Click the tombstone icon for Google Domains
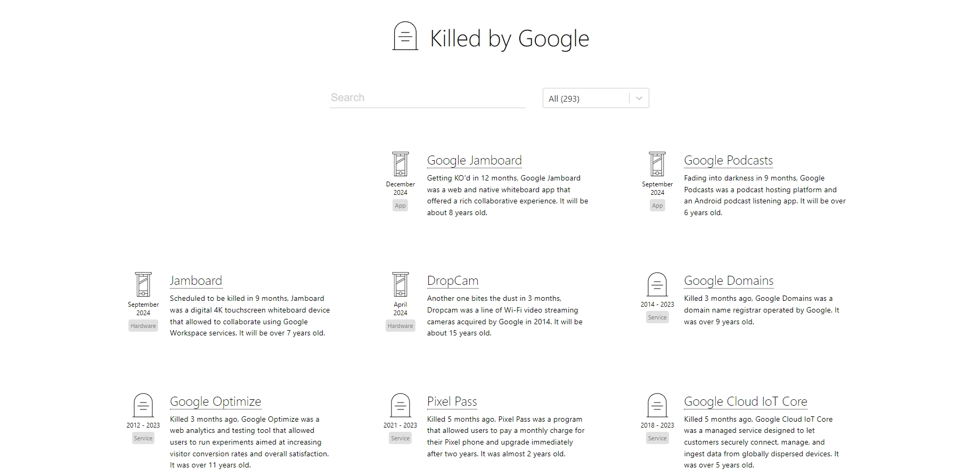 pyautogui.click(x=657, y=284)
